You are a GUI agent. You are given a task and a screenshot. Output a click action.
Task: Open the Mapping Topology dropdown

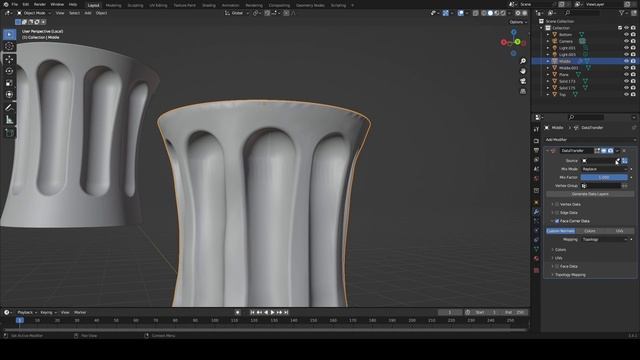604,240
